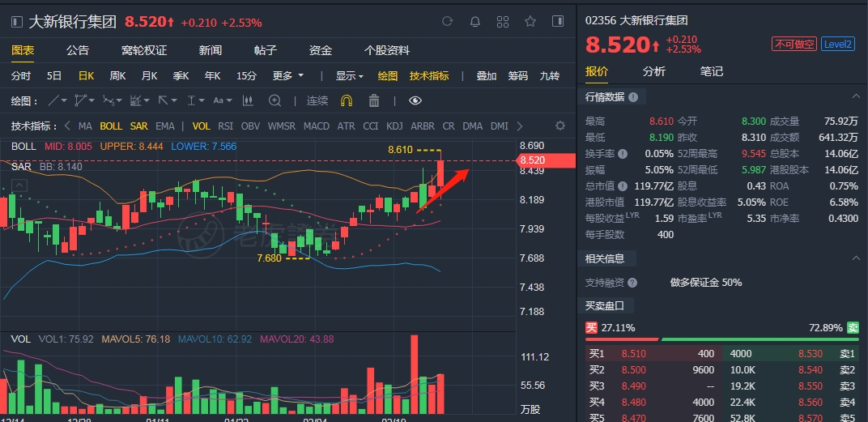Switch to the 新闻 tab
This screenshot has height=422, width=868.
[211, 50]
